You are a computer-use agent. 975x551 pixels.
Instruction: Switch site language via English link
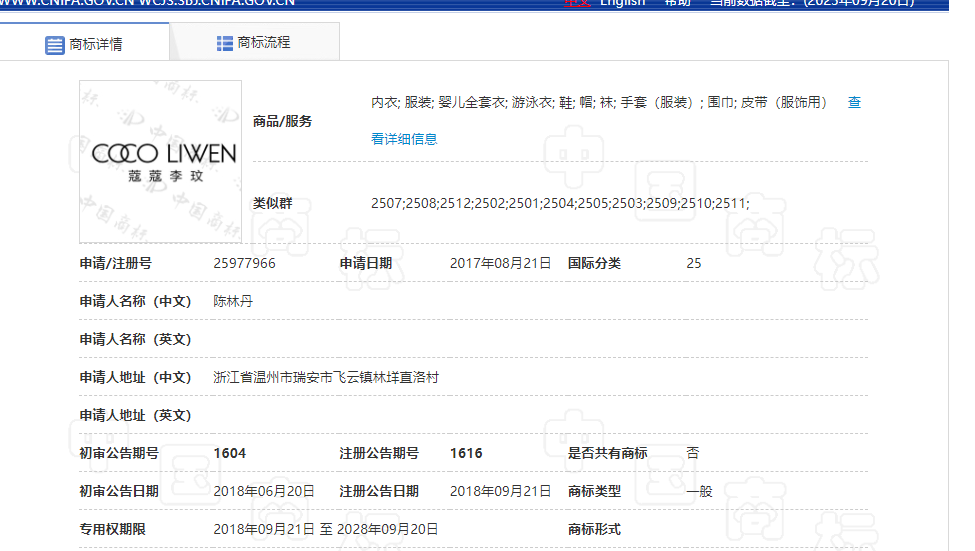[x=622, y=3]
